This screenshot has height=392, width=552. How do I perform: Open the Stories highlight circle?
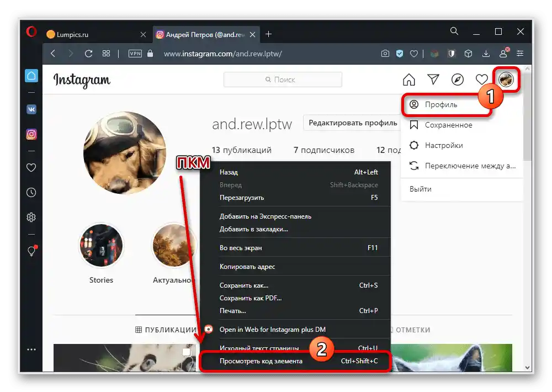102,245
